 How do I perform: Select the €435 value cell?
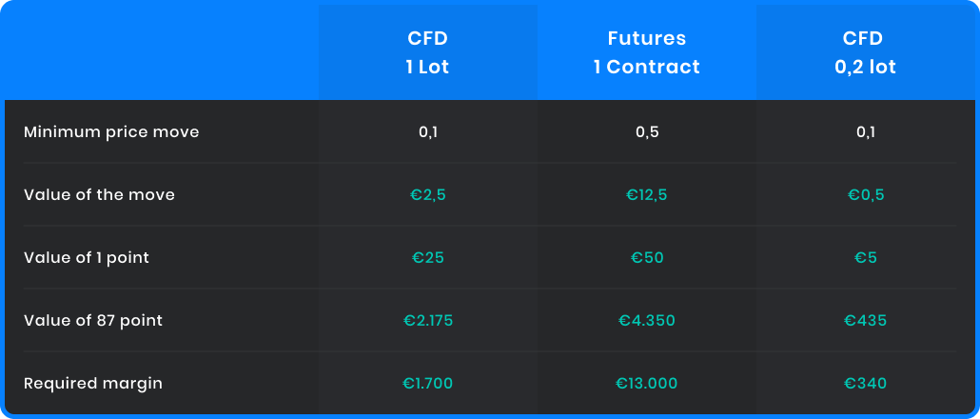click(x=866, y=320)
